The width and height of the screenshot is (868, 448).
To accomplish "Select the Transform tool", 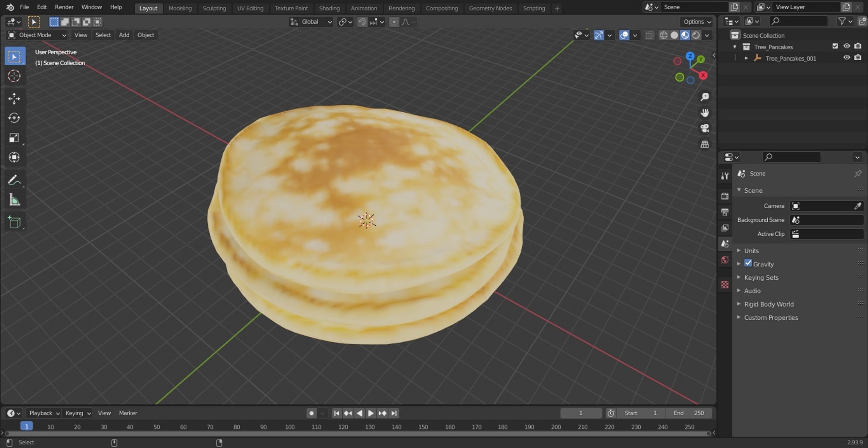I will pyautogui.click(x=14, y=157).
